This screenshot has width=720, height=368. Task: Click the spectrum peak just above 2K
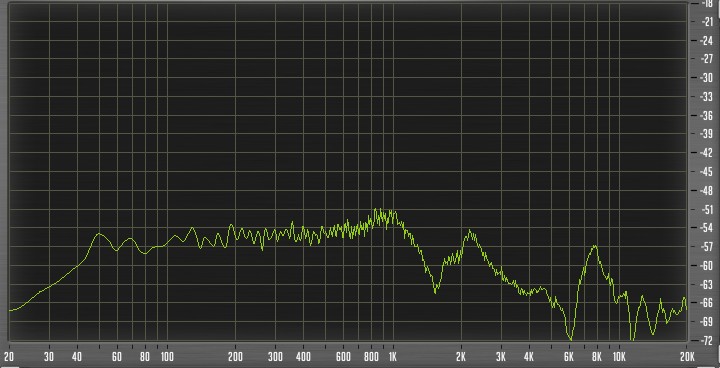point(470,231)
